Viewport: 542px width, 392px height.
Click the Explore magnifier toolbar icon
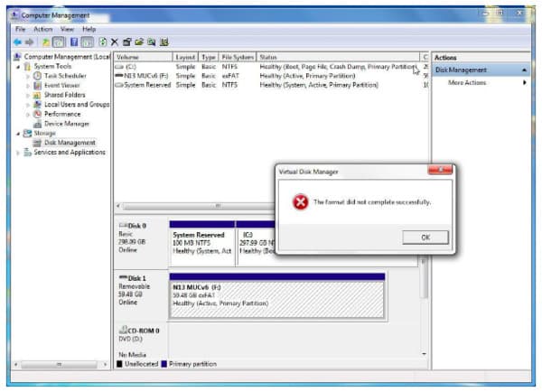[x=152, y=42]
